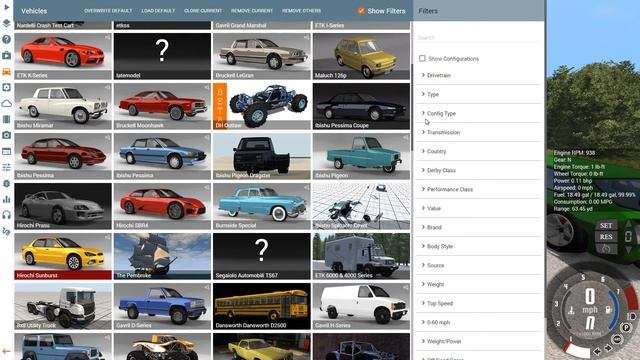The image size is (640, 360).
Task: Select the Hirochi SBR4 vehicle
Action: (x=162, y=206)
